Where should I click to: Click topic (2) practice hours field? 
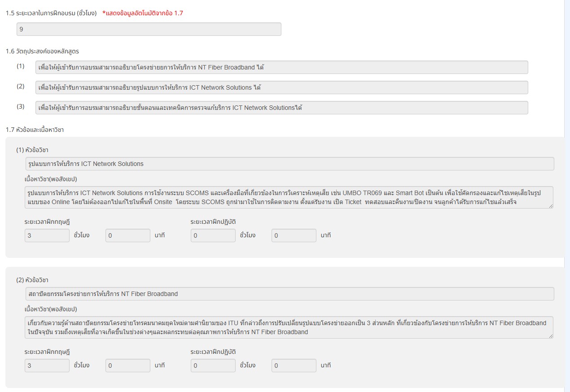(x=213, y=366)
